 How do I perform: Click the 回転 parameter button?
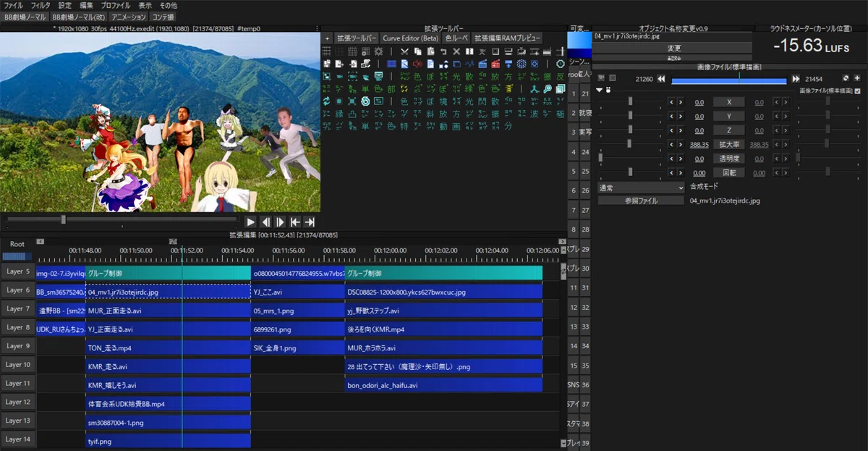728,172
